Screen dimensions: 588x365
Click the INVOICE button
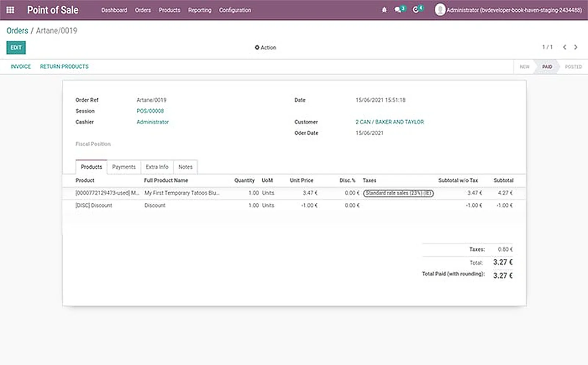click(21, 66)
